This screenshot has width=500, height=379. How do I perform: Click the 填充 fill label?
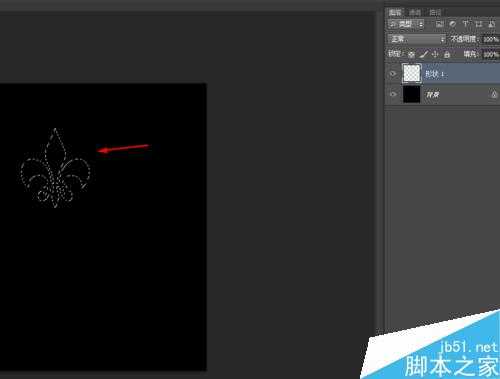coord(471,54)
